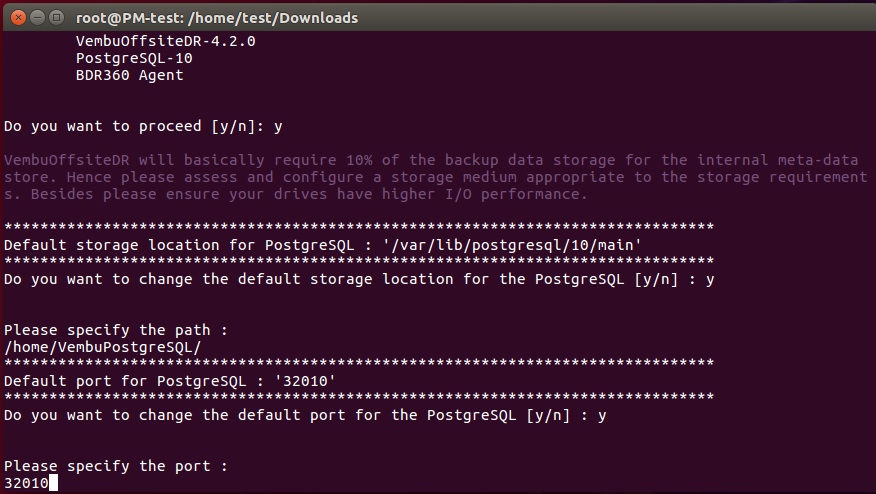Click the window title root@PM-test
Screen dimensions: 876x494
point(217,18)
